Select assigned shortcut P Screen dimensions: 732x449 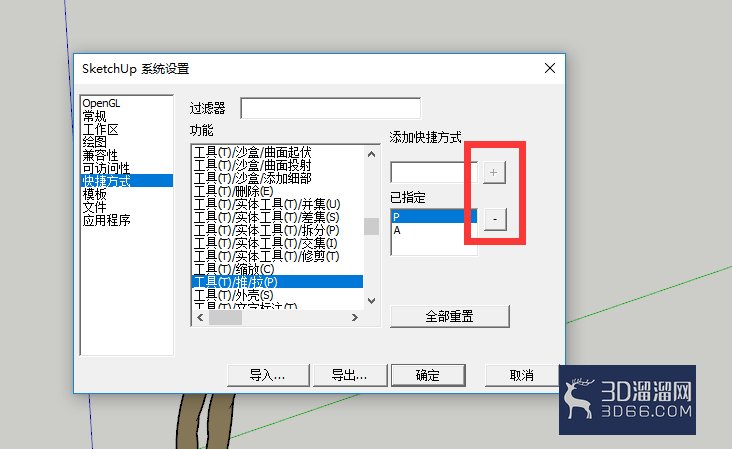[434, 217]
